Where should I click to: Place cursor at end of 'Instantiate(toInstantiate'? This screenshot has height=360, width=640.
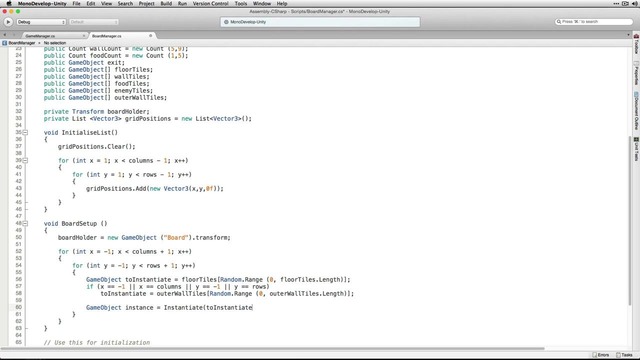[253, 308]
